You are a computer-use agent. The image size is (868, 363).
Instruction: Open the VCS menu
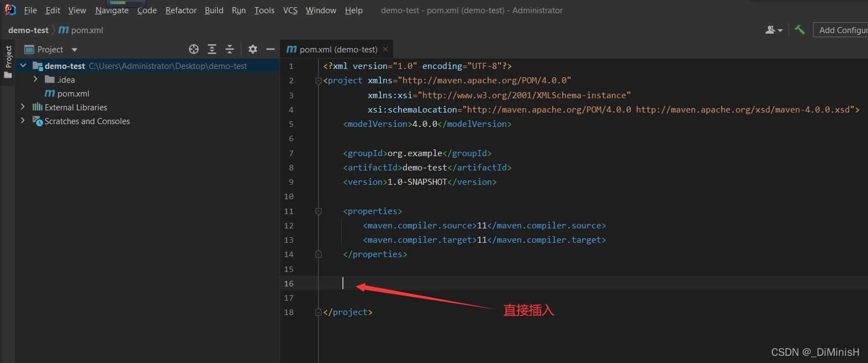pyautogui.click(x=290, y=10)
